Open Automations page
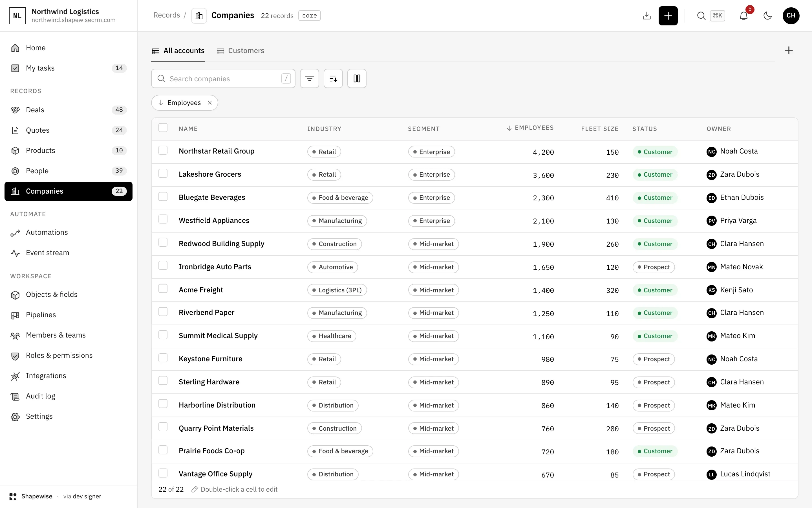 (69, 233)
